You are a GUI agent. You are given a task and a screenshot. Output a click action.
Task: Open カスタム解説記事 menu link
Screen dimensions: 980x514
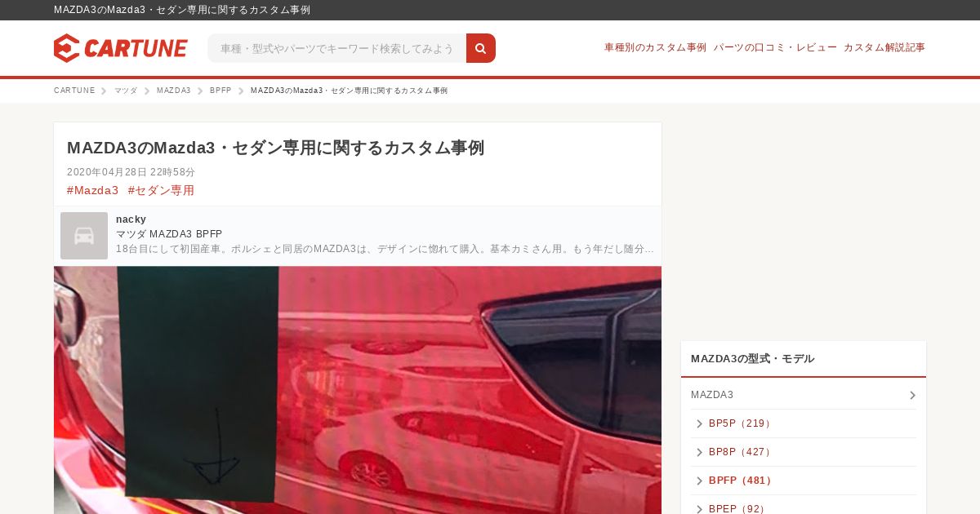[884, 47]
